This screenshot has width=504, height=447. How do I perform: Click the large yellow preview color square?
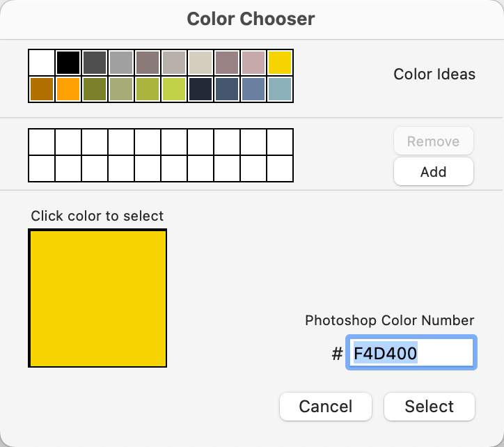(97, 298)
